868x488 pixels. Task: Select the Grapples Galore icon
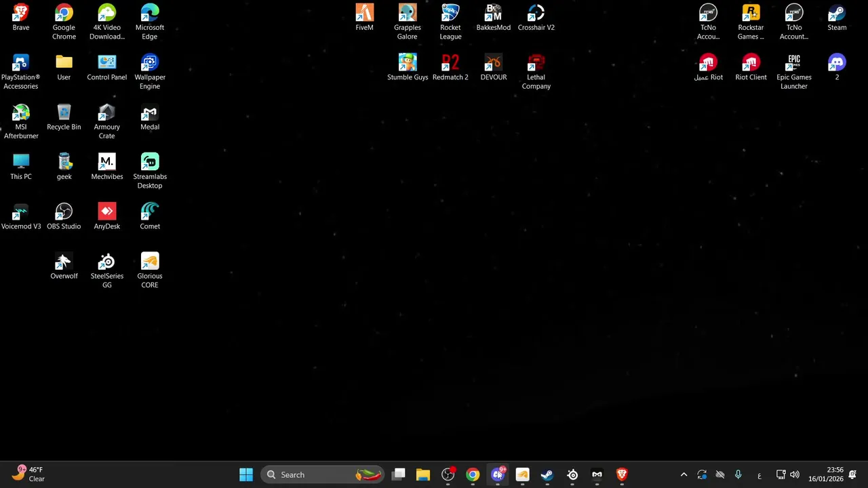tap(408, 22)
